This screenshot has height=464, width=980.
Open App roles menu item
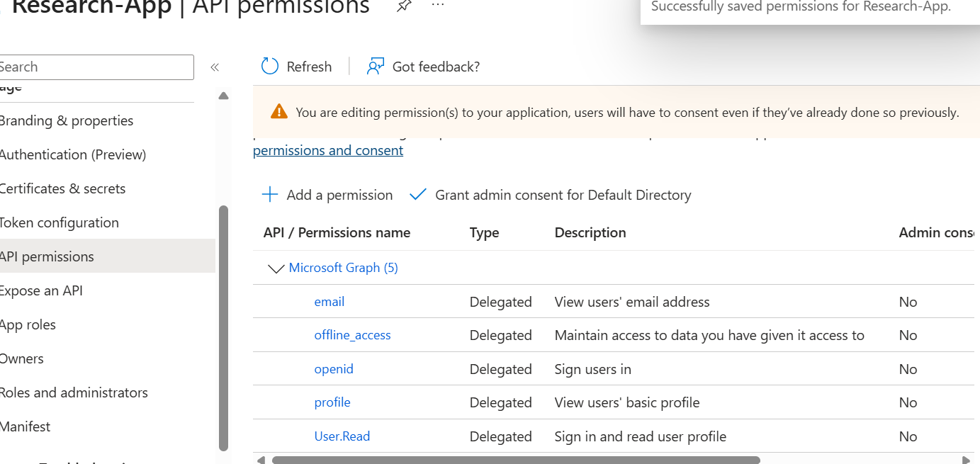[x=28, y=324]
